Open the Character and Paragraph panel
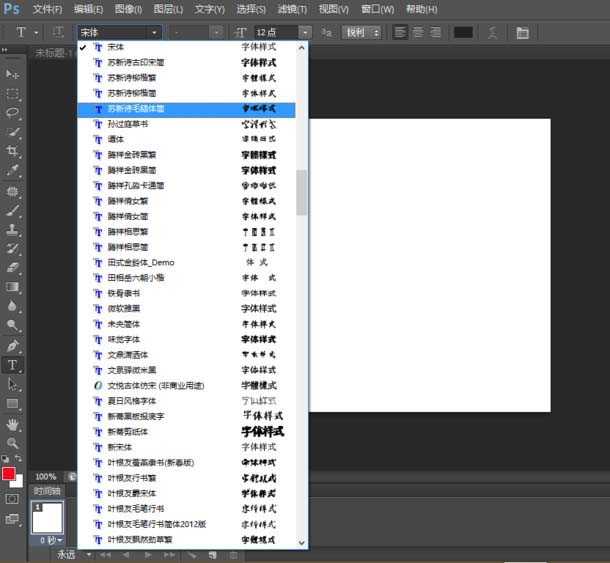610x563 pixels. (x=522, y=33)
